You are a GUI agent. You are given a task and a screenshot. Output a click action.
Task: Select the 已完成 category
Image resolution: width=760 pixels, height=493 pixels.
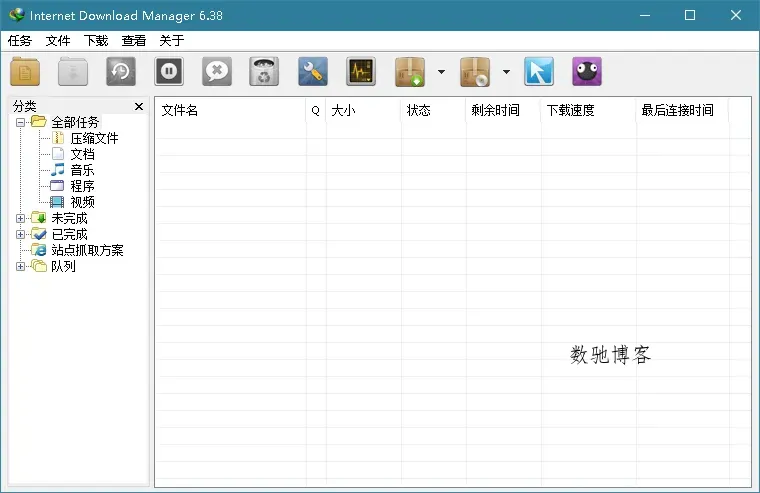[69, 234]
